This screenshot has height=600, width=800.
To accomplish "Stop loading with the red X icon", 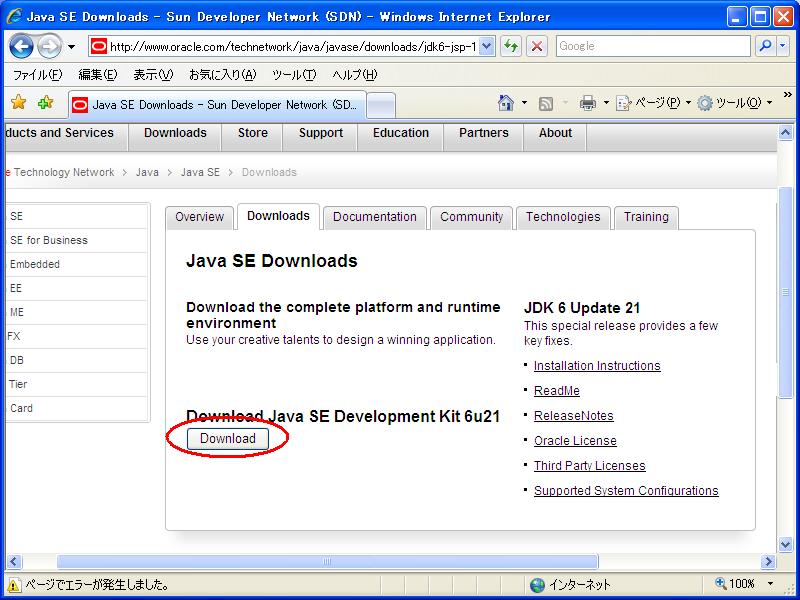I will [x=537, y=46].
